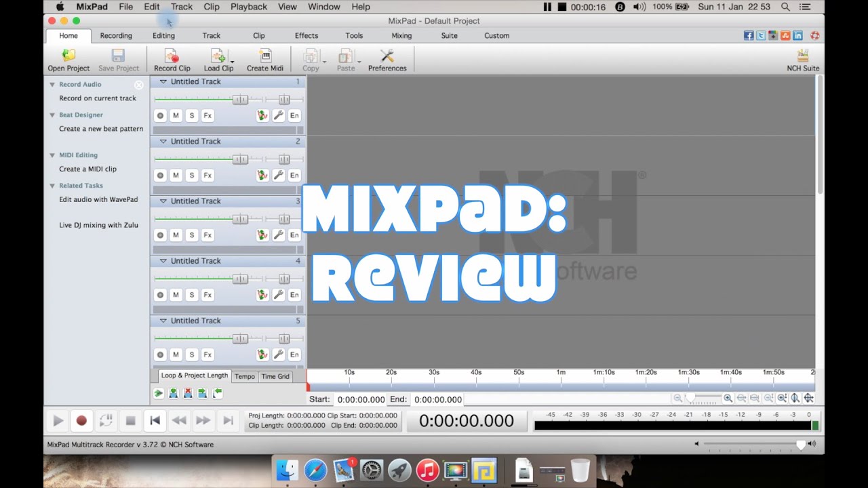Collapse Untitled Track 3 triangle
Viewport: 868px width, 488px height.
pos(163,201)
